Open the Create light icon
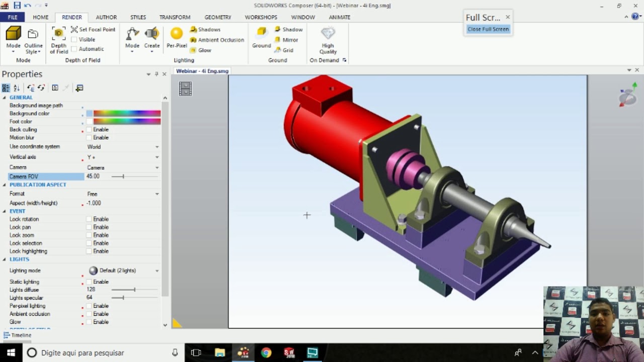 tap(151, 34)
